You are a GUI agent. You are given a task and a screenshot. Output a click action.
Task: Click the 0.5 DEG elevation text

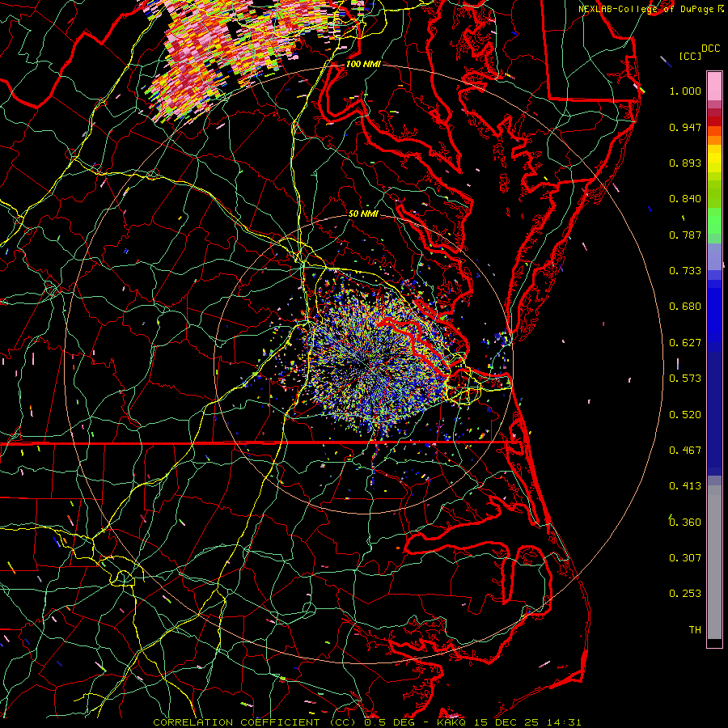[x=388, y=722]
